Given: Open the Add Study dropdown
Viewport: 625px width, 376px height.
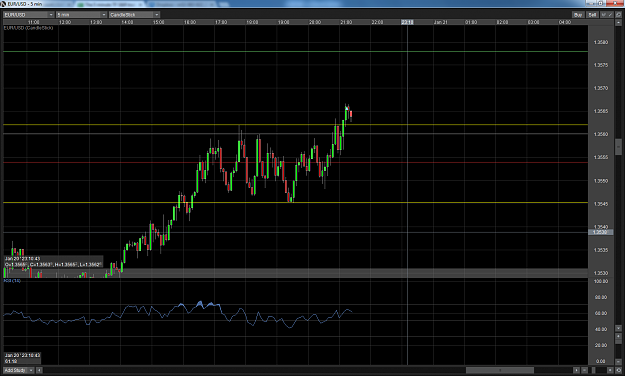Looking at the screenshot, I should 18,370.
